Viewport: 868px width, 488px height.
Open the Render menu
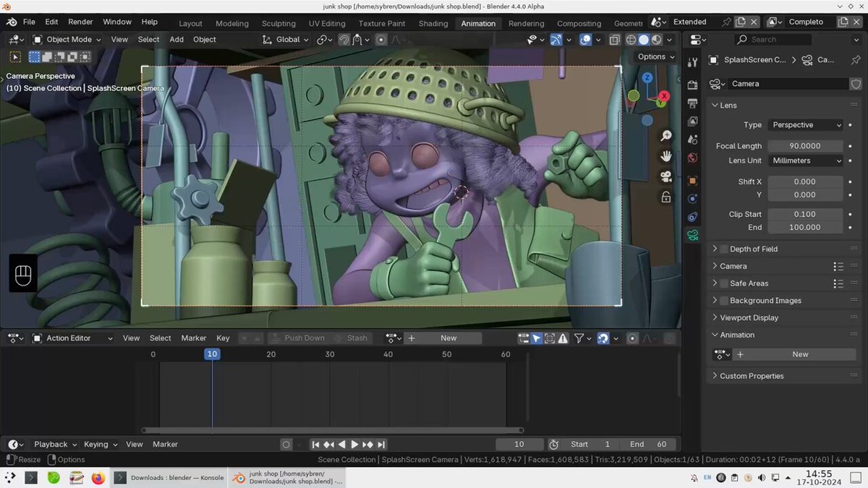pyautogui.click(x=80, y=22)
